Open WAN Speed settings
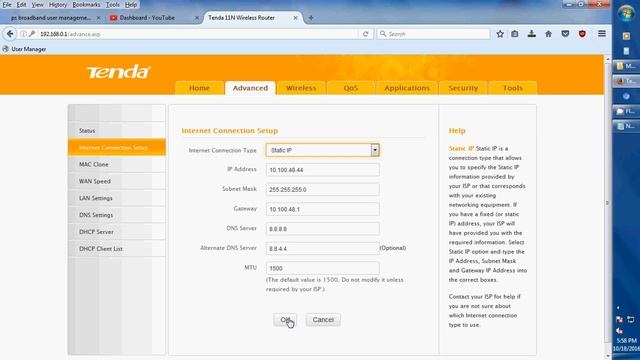 (117, 181)
